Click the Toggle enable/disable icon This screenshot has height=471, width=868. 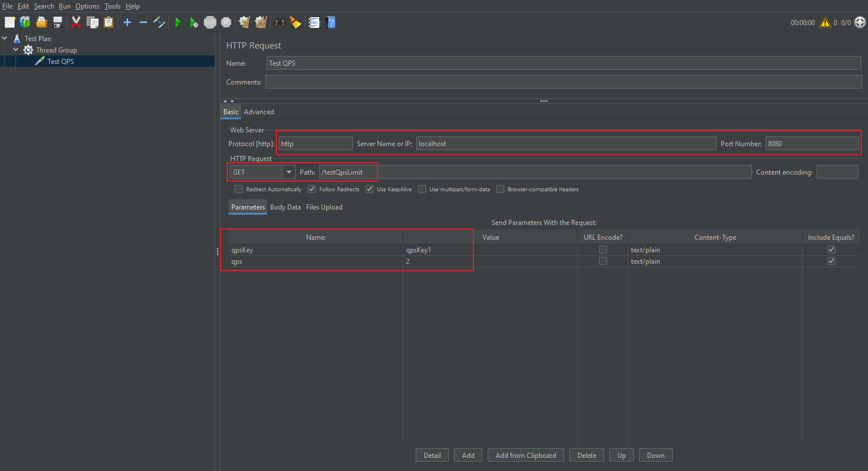pos(159,22)
